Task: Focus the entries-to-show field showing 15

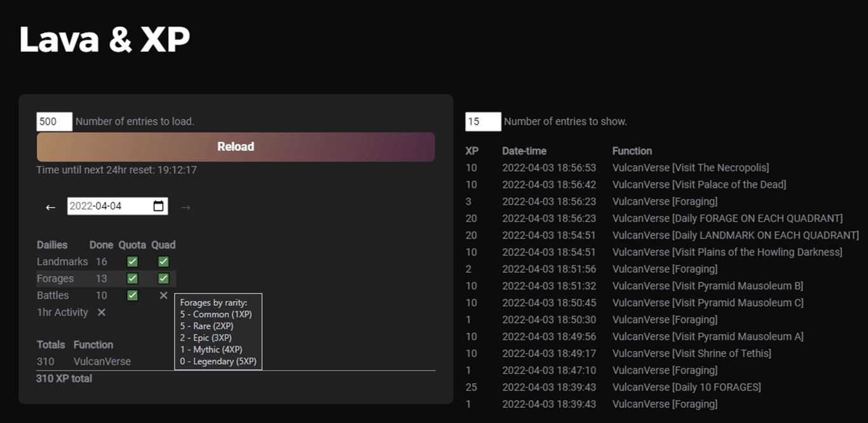Action: pyautogui.click(x=483, y=121)
